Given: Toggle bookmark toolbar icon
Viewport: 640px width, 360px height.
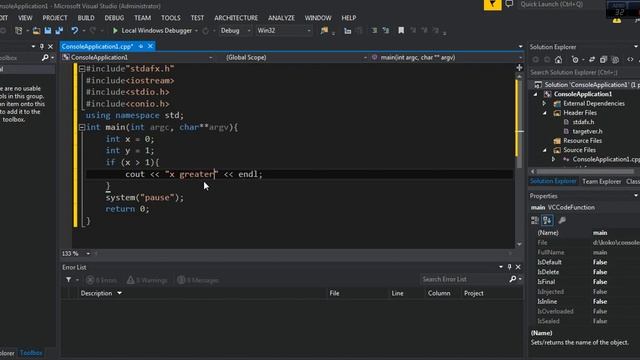Looking at the screenshot, I should click(401, 31).
